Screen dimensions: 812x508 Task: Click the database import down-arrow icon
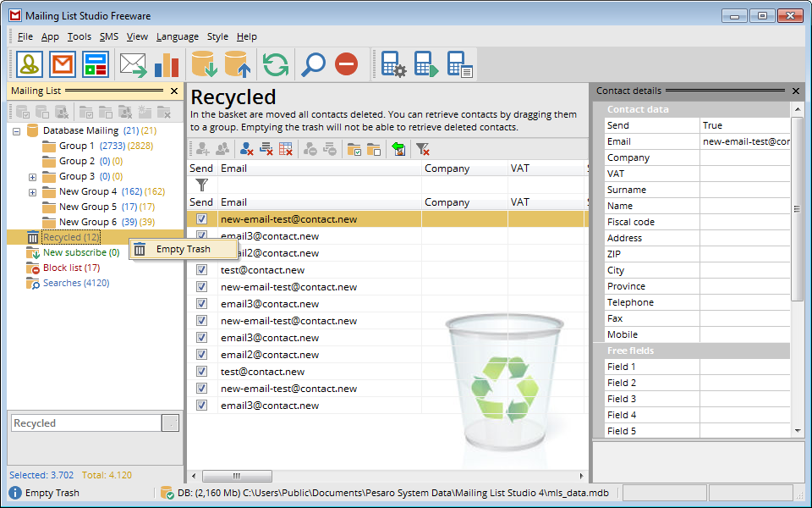click(204, 64)
